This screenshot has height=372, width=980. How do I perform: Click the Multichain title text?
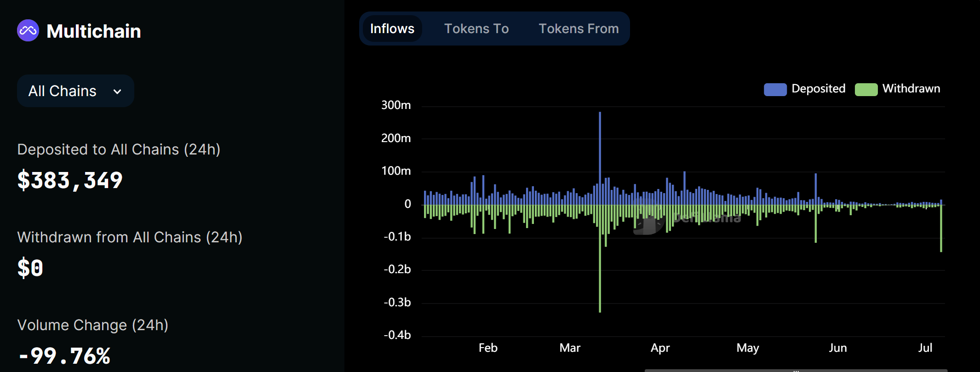pyautogui.click(x=94, y=31)
